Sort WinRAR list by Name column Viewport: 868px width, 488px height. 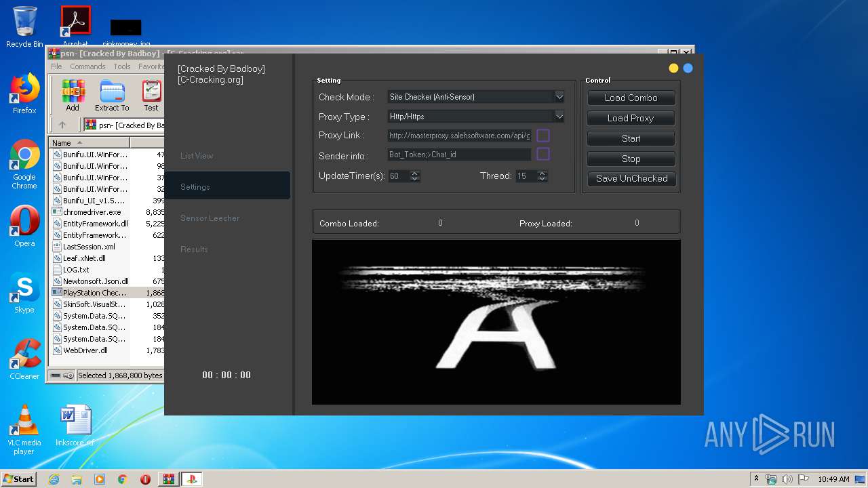90,142
